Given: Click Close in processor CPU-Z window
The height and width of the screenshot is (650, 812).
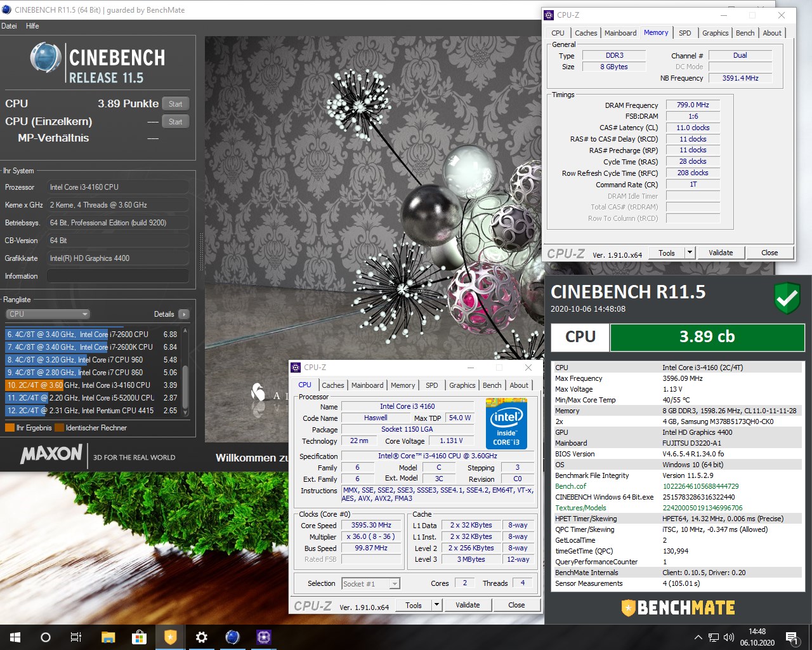Looking at the screenshot, I should tap(516, 605).
